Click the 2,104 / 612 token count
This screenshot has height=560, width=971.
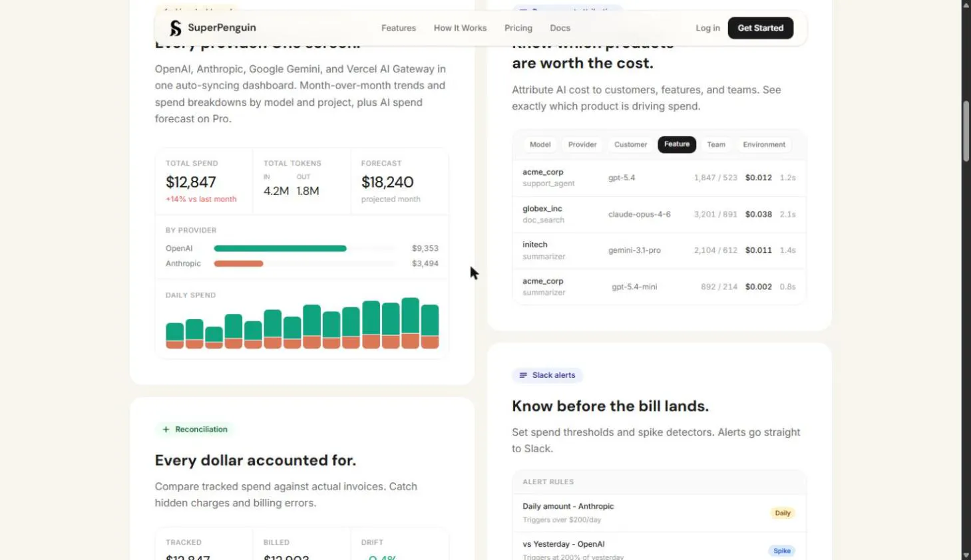(715, 251)
